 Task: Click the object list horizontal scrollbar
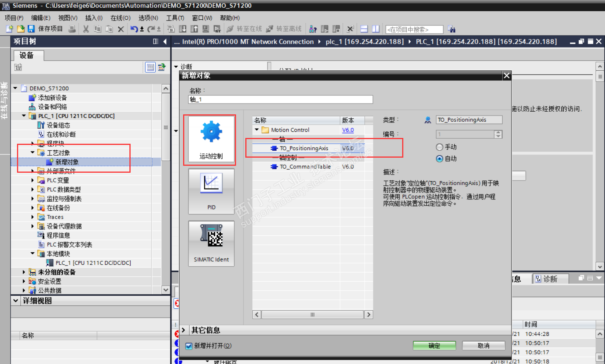click(x=313, y=315)
